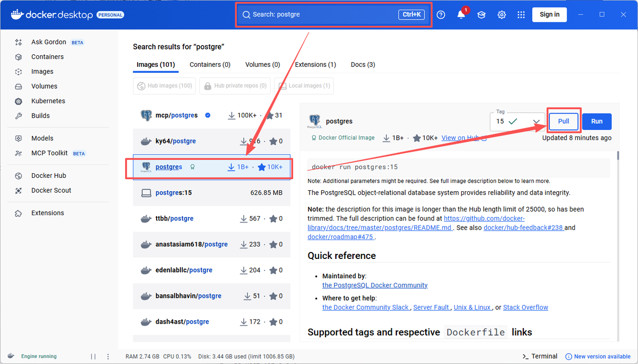Toggle the Hub images (100) filter
The image size is (638, 364).
pos(164,86)
